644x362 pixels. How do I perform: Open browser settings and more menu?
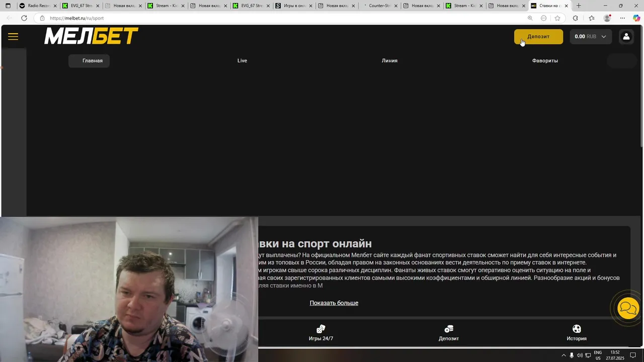click(622, 18)
